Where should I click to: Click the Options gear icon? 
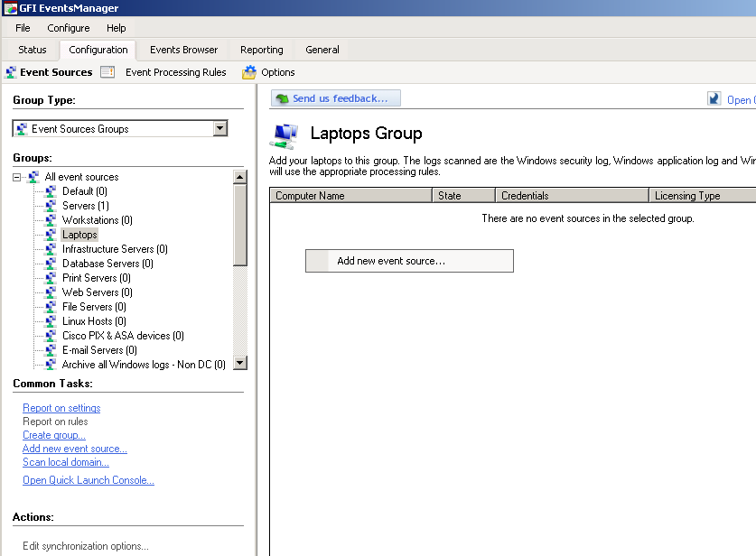click(x=249, y=72)
